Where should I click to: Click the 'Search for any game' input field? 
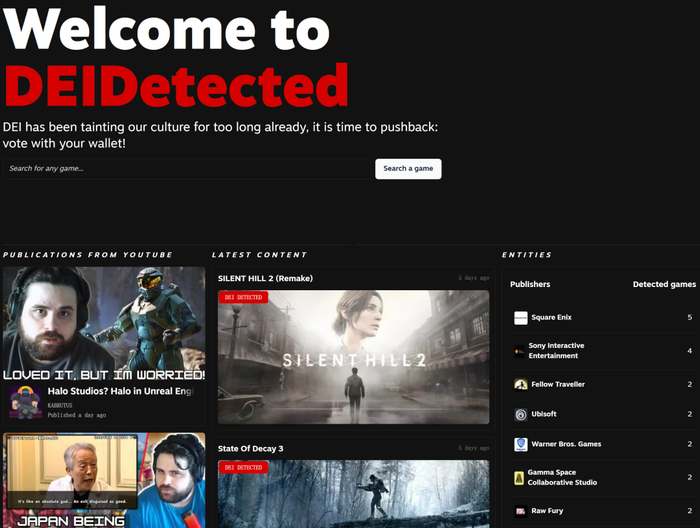tap(187, 169)
